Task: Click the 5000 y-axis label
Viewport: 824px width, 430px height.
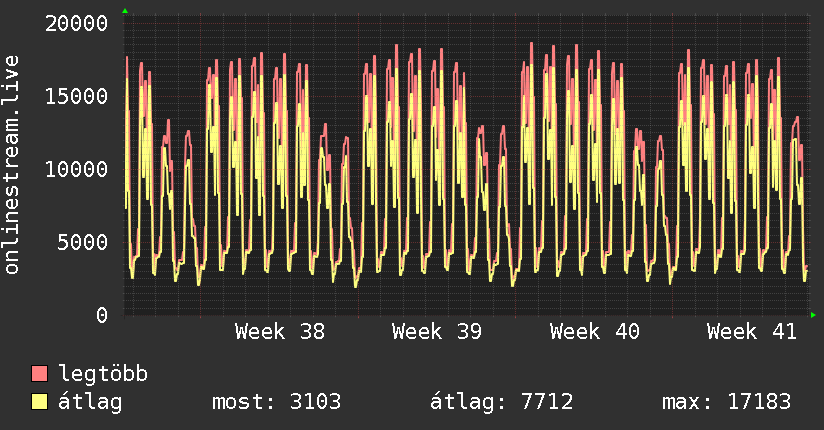Action: [83, 242]
